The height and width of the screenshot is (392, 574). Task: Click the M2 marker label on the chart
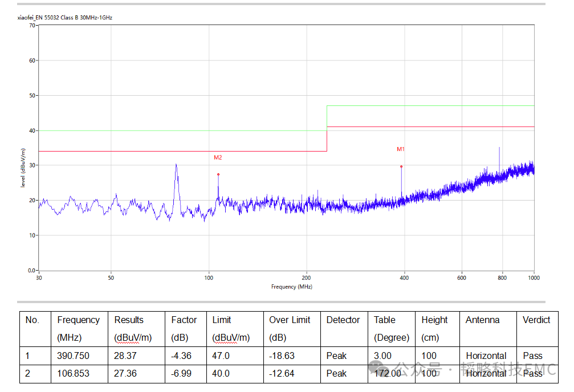pos(218,157)
